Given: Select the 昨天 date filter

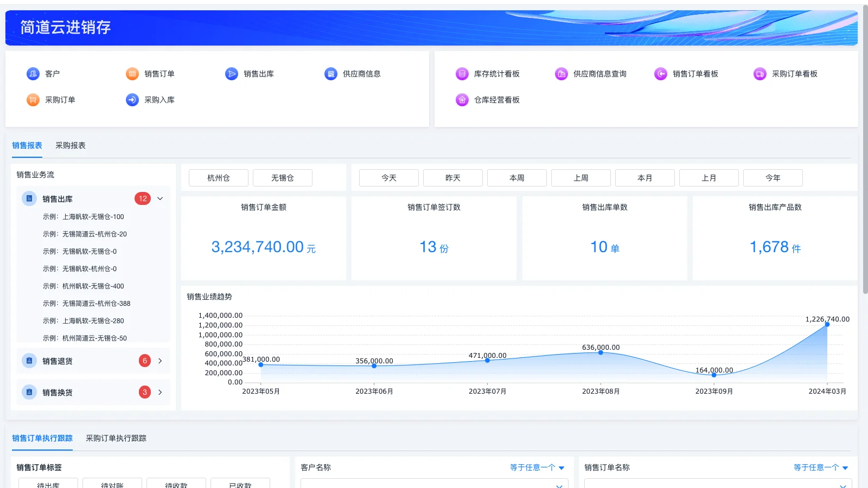Looking at the screenshot, I should pos(453,178).
